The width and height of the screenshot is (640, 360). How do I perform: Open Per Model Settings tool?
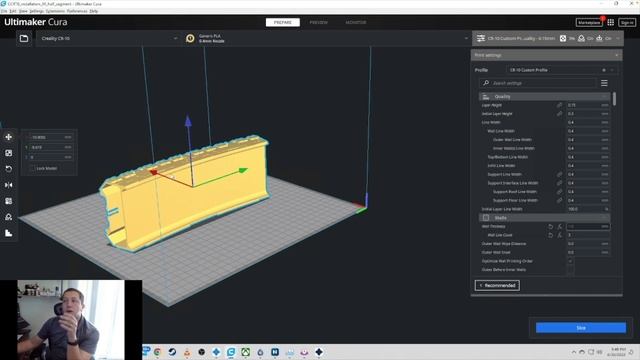tap(9, 201)
